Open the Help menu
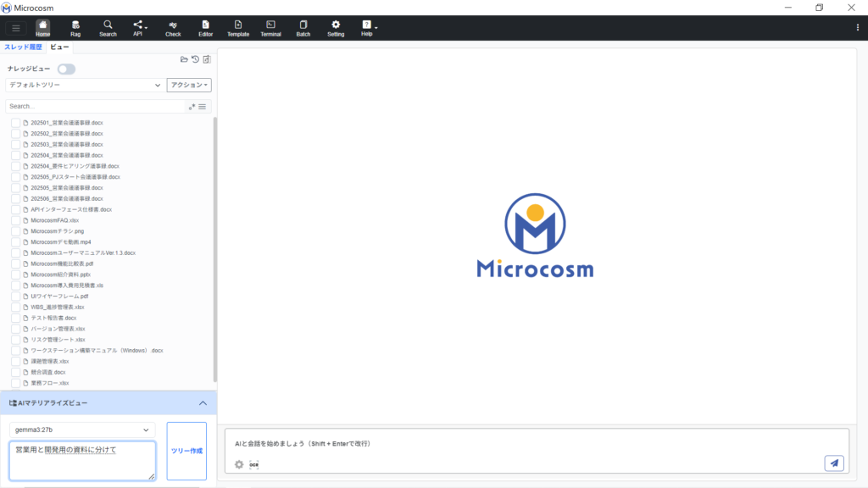The width and height of the screenshot is (868, 488). point(368,28)
